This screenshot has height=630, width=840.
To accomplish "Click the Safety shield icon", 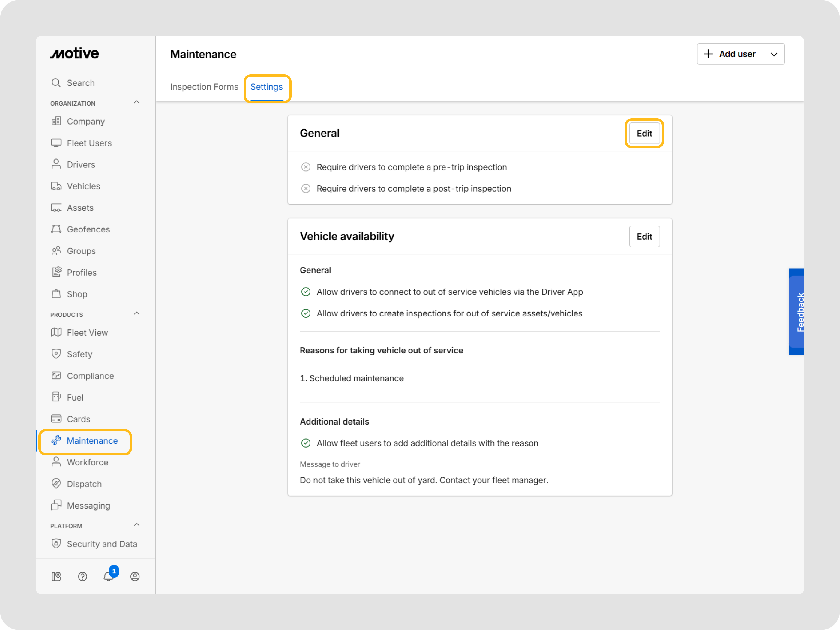I will click(x=56, y=354).
